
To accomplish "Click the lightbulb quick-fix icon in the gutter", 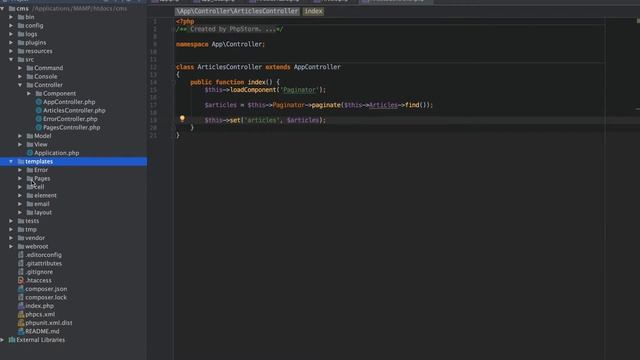I will (x=182, y=119).
